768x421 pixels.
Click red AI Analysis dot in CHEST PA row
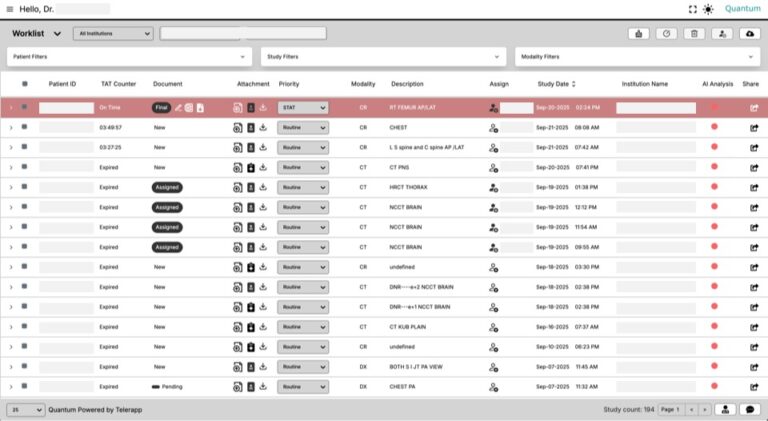coord(714,386)
